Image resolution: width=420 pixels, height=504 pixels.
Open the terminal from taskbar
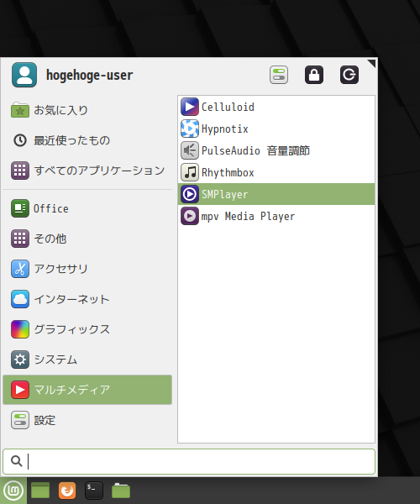click(x=94, y=491)
